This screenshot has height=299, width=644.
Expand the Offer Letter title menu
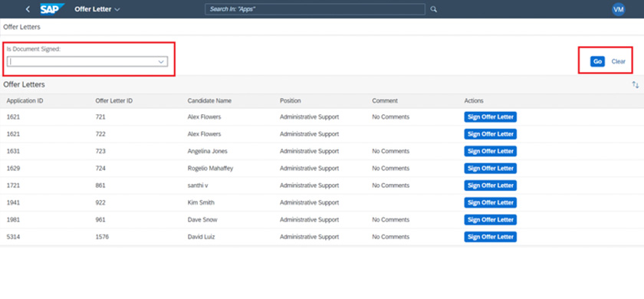[97, 9]
